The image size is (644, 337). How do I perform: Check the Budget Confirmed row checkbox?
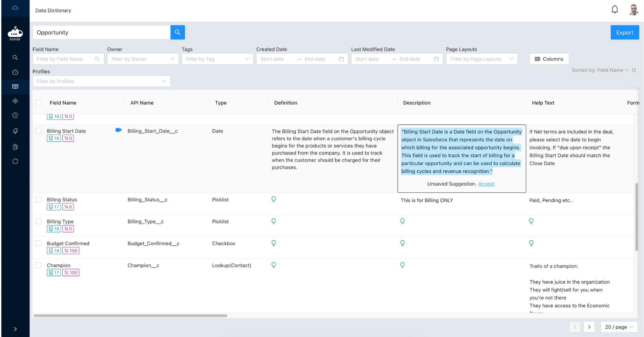(38, 243)
